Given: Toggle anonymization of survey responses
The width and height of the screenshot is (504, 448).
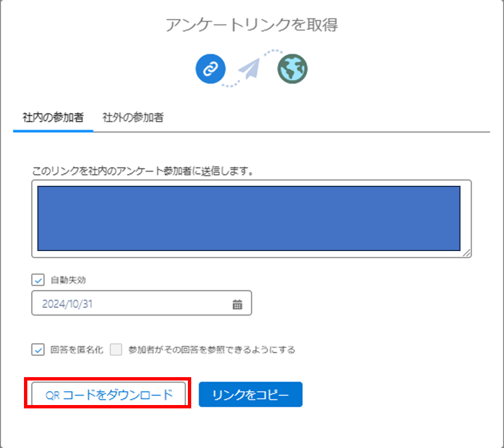Looking at the screenshot, I should 37,350.
